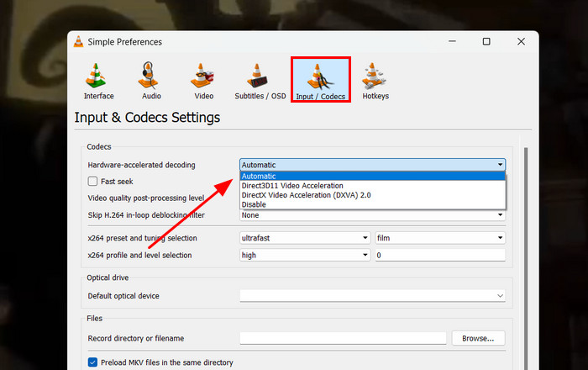Uncheck Preload MKV files in same directory
The image size is (588, 370).
[x=92, y=362]
